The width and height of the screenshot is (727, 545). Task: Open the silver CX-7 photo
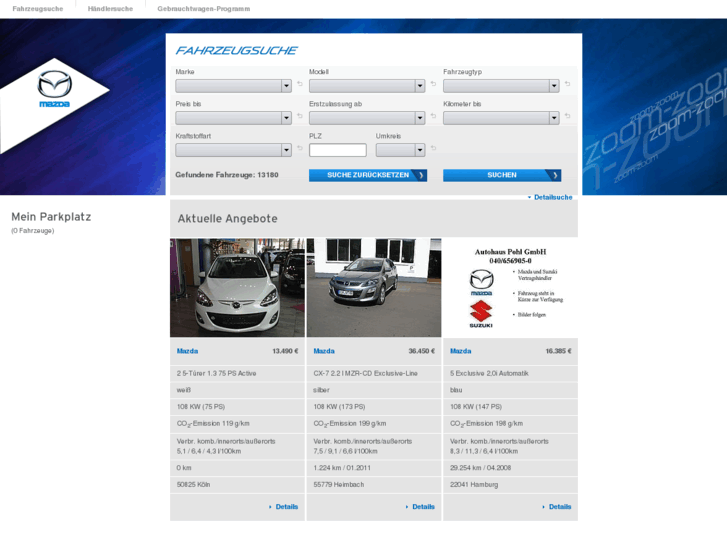374,288
